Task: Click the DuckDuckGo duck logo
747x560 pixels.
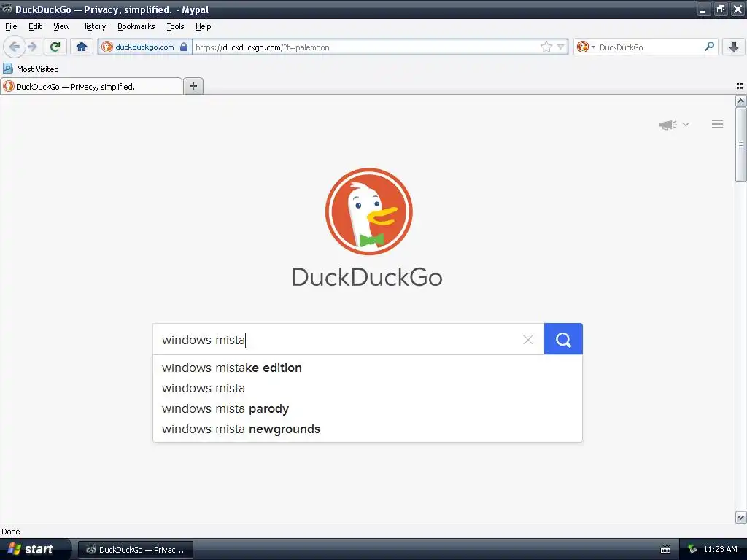Action: click(x=368, y=211)
